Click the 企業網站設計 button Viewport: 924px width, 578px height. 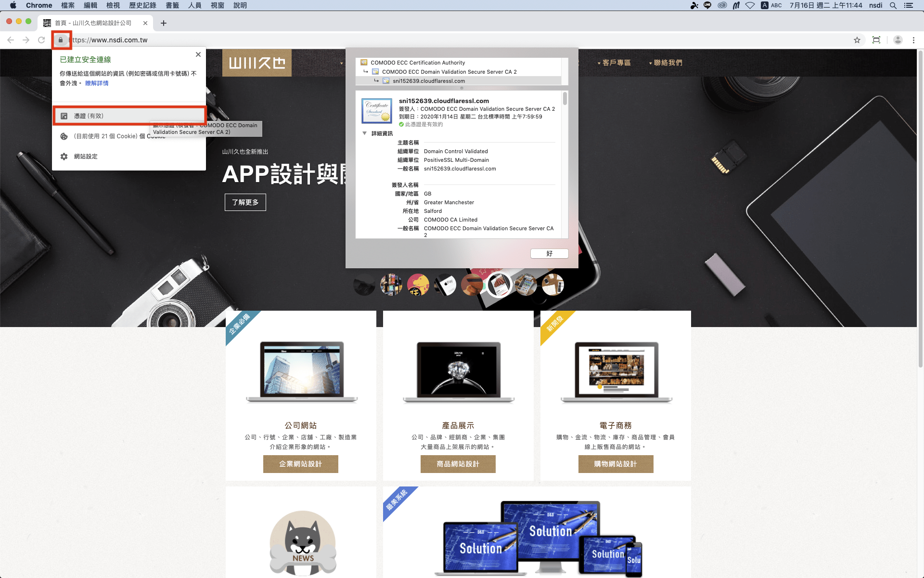(x=300, y=464)
